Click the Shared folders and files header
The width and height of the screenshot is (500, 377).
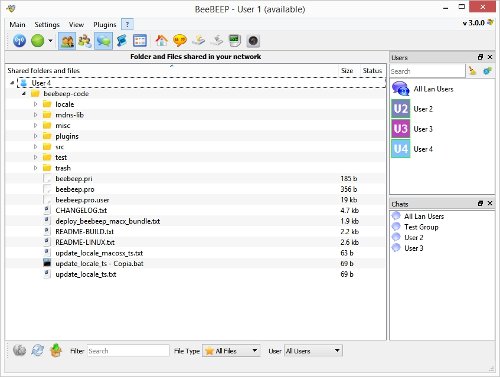pos(172,71)
